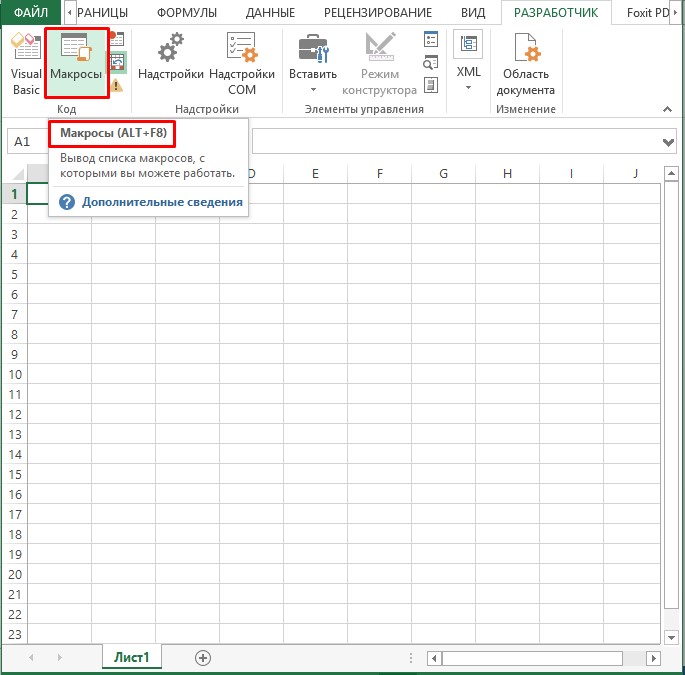
Task: Go to previous sheet arrow
Action: click(31, 658)
